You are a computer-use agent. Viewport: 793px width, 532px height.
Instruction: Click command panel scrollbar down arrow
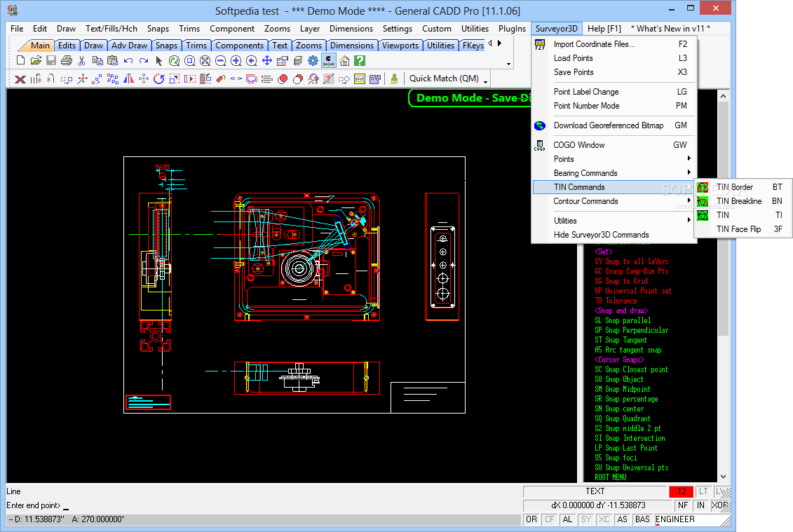click(x=723, y=477)
